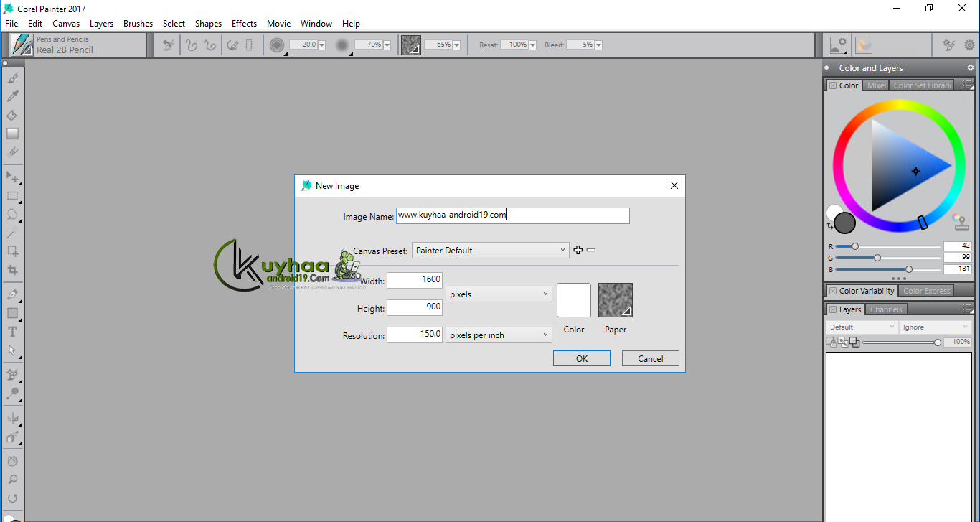Open the File menu
980x522 pixels.
(x=11, y=24)
